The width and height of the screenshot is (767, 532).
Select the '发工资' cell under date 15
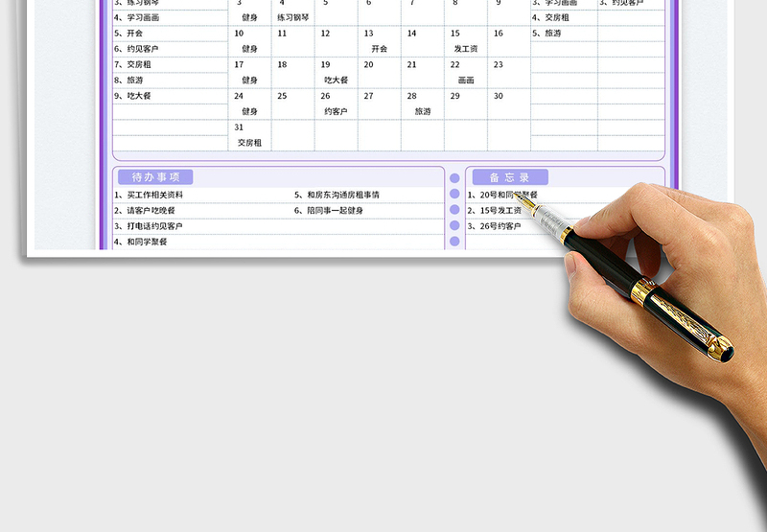[466, 49]
